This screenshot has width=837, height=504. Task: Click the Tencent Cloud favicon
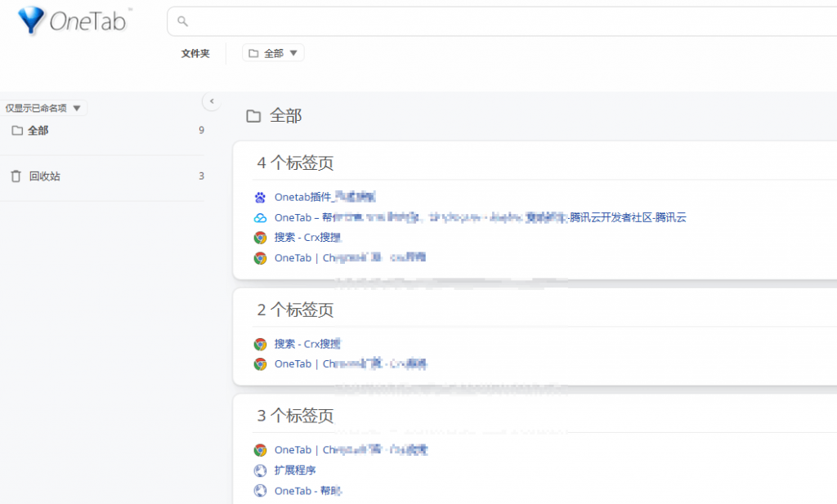pos(260,217)
